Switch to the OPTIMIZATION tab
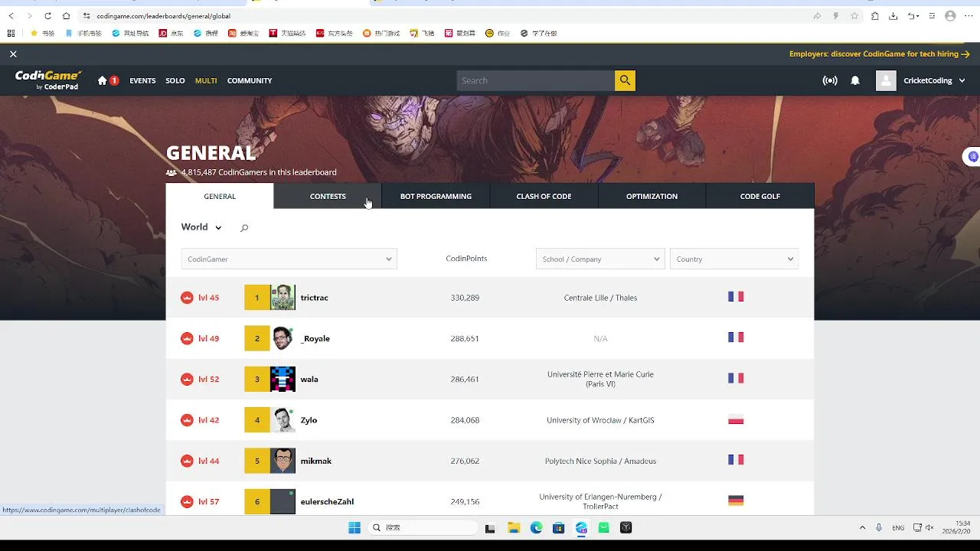 (652, 196)
